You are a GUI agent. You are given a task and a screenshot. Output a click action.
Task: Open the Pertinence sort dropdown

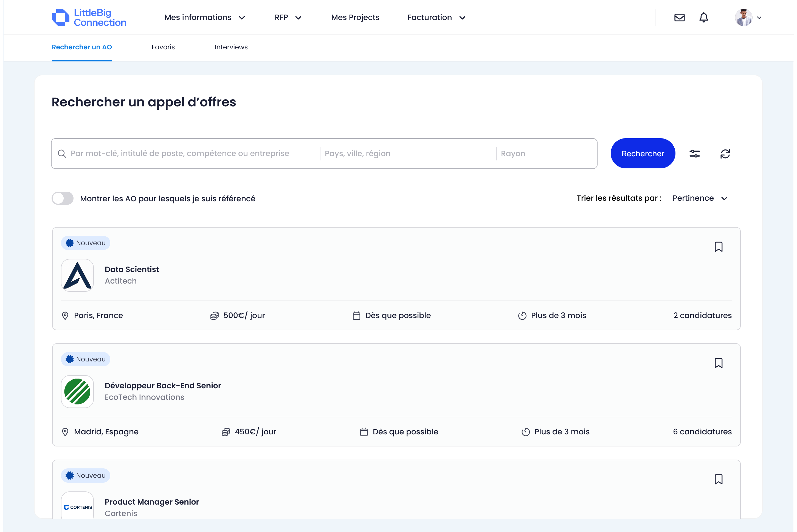click(700, 198)
